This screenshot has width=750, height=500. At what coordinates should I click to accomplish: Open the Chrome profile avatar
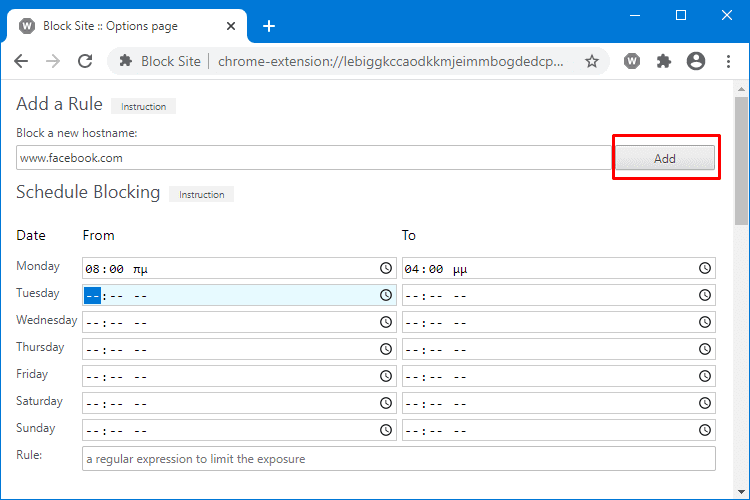696,61
